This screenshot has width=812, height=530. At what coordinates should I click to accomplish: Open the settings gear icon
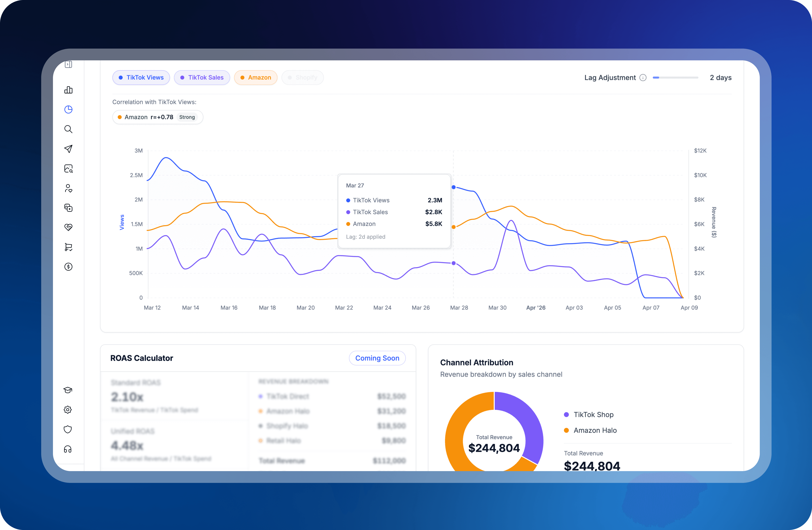coord(68,410)
